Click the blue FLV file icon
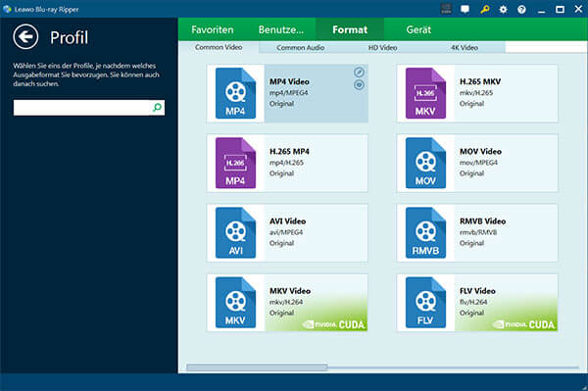The height and width of the screenshot is (391, 588). click(425, 303)
